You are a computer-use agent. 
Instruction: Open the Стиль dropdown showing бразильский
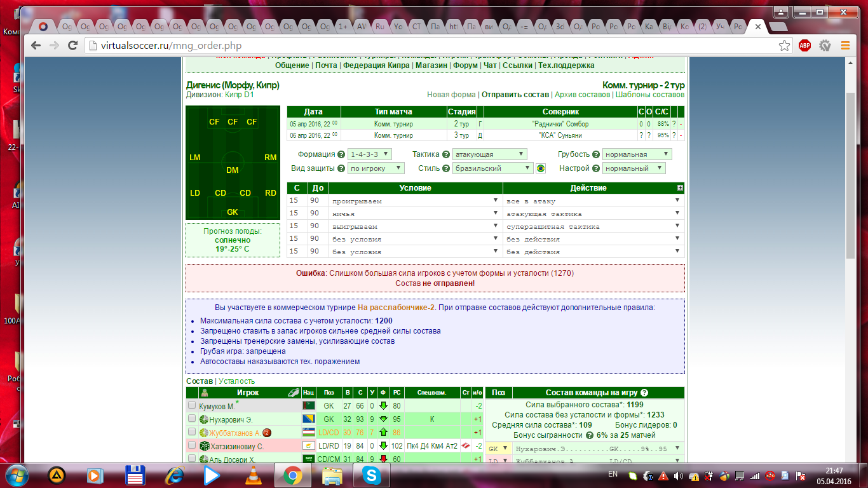493,168
